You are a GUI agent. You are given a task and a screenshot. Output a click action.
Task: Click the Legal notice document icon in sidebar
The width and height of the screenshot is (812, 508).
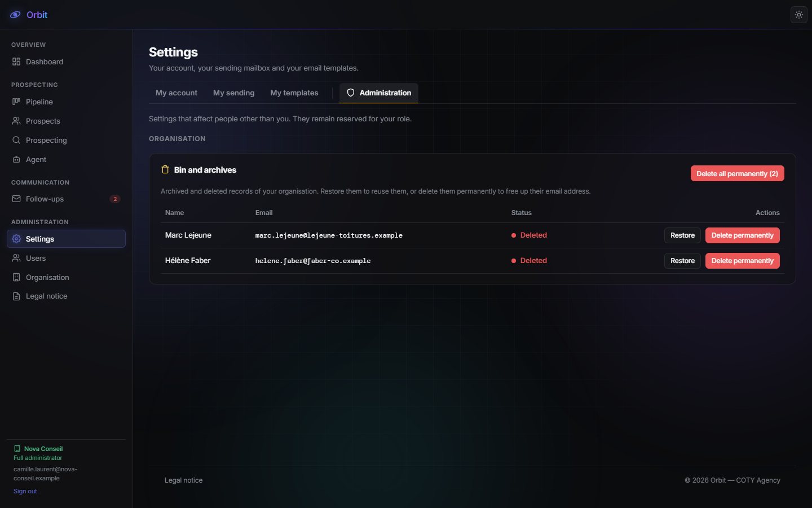16,296
